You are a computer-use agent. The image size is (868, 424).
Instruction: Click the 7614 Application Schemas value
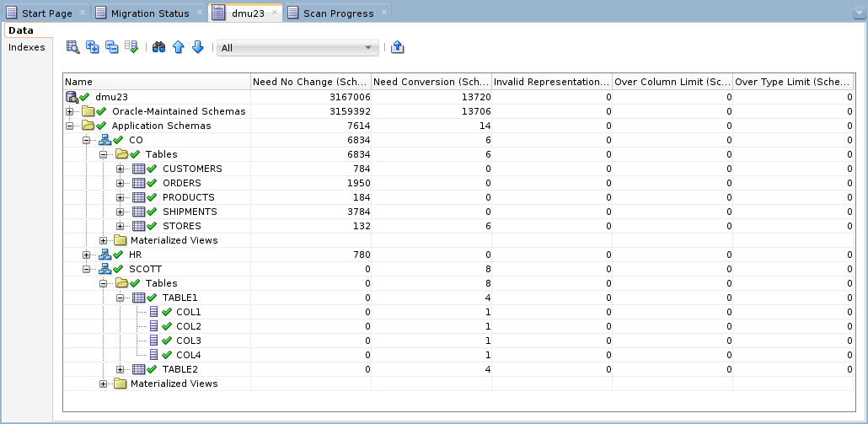(359, 126)
